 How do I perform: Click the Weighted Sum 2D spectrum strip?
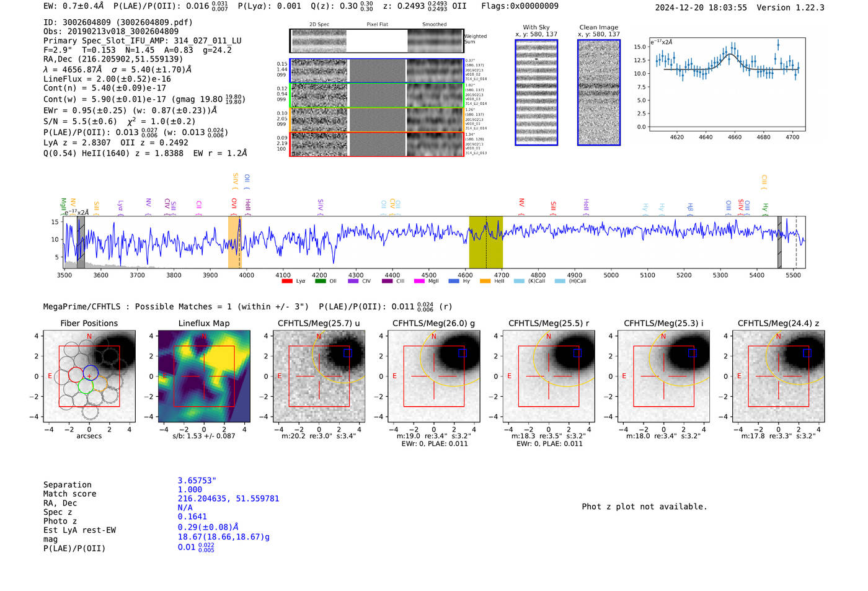pos(377,41)
